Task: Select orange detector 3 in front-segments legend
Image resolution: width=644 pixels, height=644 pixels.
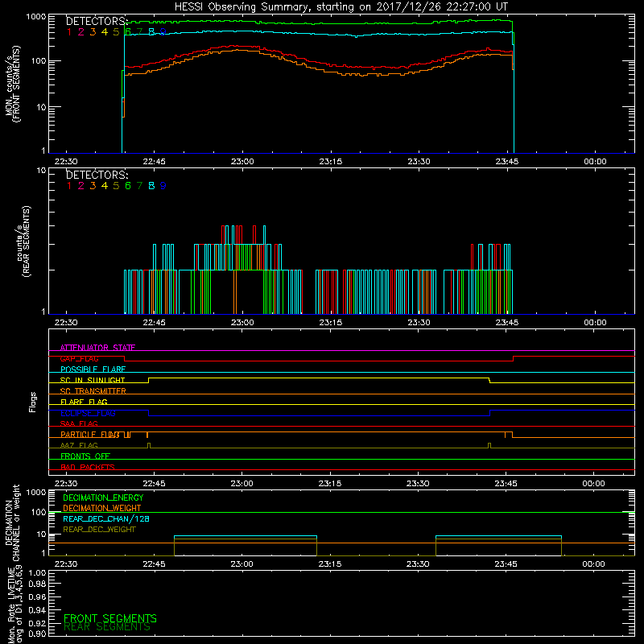Action: [x=93, y=31]
